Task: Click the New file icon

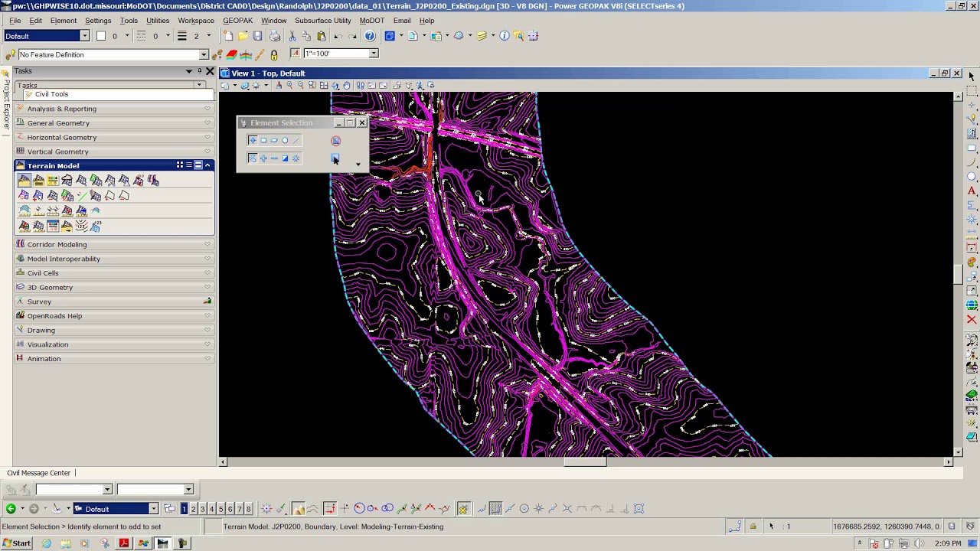Action: (228, 36)
